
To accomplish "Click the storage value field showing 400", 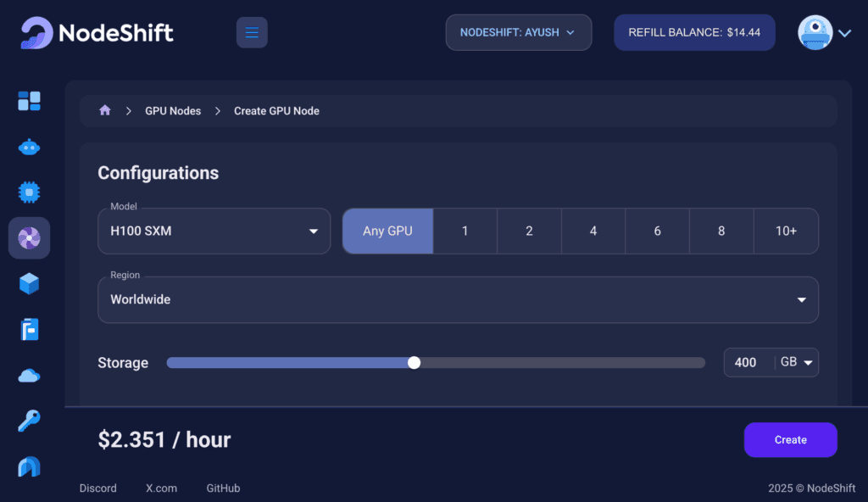I will 748,362.
